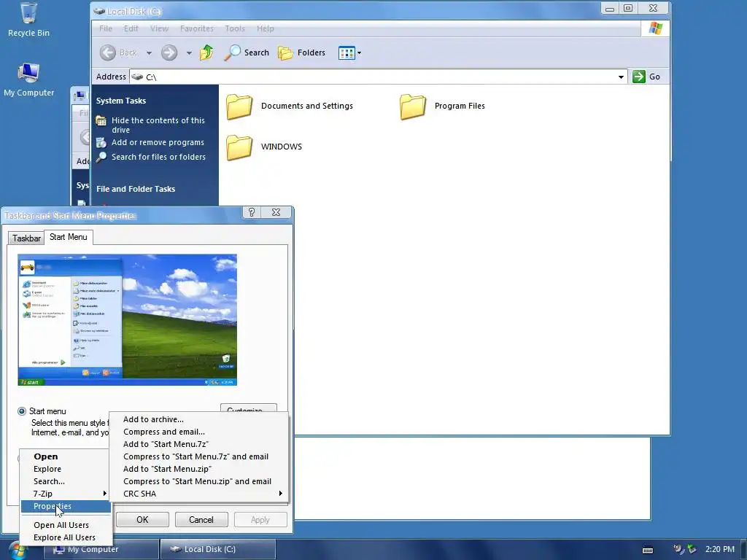Open the View menu
The width and height of the screenshot is (747, 560).
pos(159,28)
